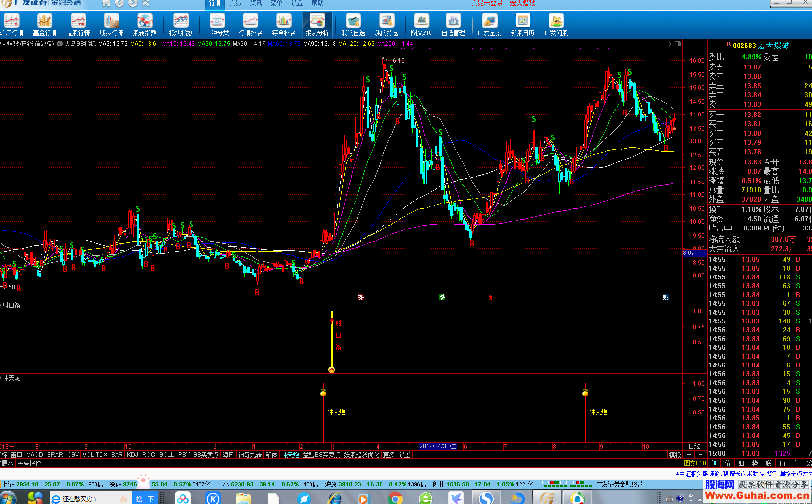Click diamond icon above chart
812x504 pixels.
pyautogui.click(x=669, y=44)
